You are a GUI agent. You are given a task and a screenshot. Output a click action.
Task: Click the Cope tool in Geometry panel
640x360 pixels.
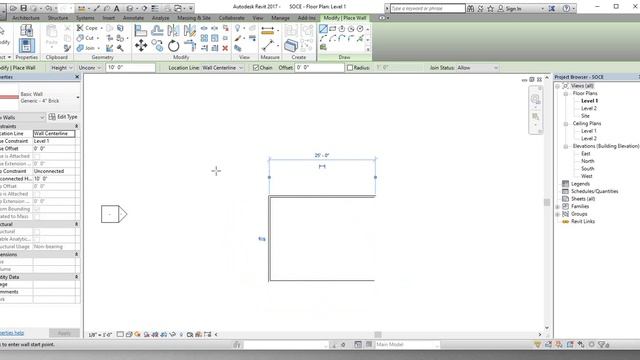tap(87, 28)
